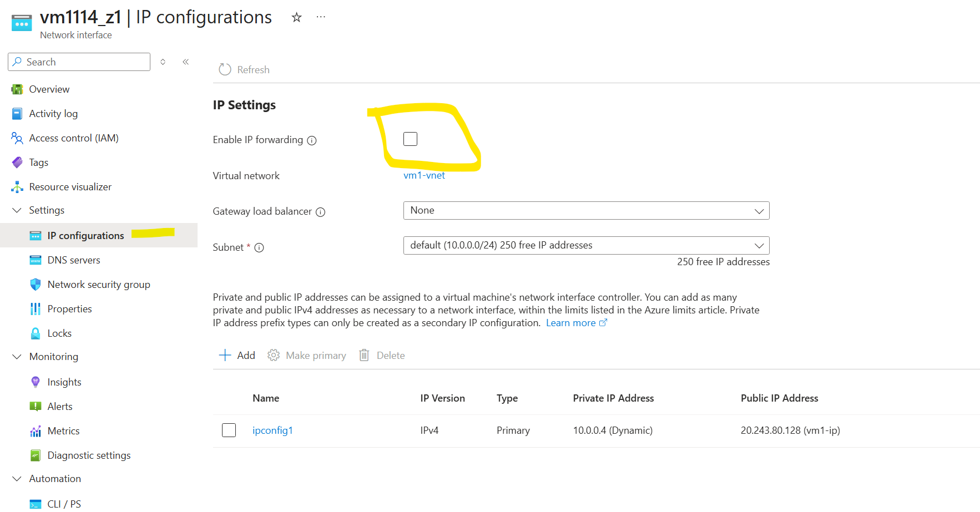Click the Network security group shield icon
The height and width of the screenshot is (512, 980).
pyautogui.click(x=36, y=285)
